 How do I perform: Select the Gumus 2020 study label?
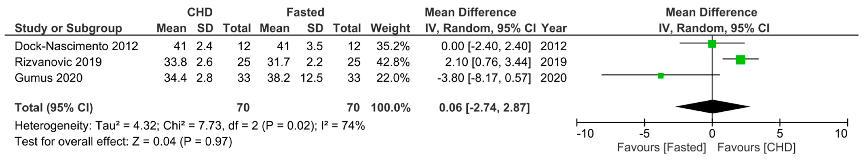(48, 78)
